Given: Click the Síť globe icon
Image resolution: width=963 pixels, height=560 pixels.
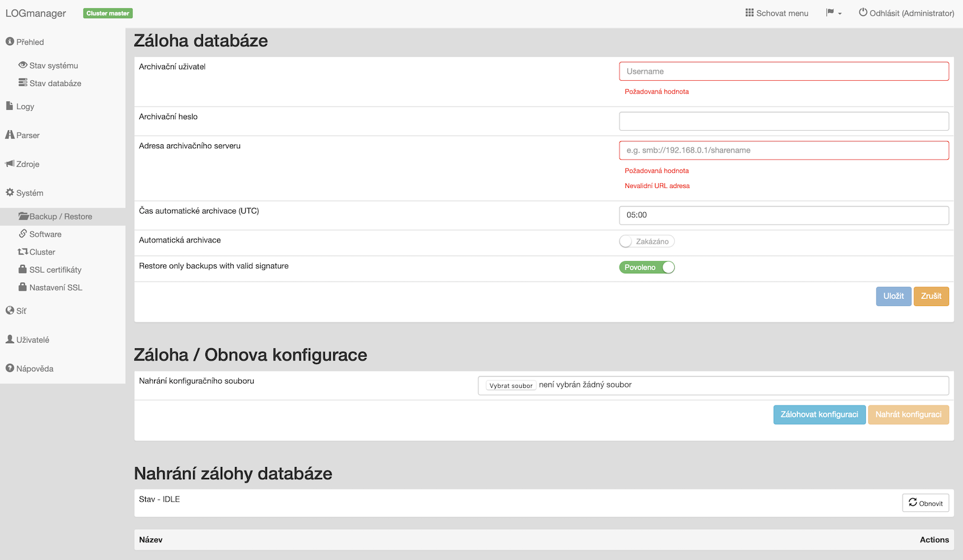Looking at the screenshot, I should point(10,310).
